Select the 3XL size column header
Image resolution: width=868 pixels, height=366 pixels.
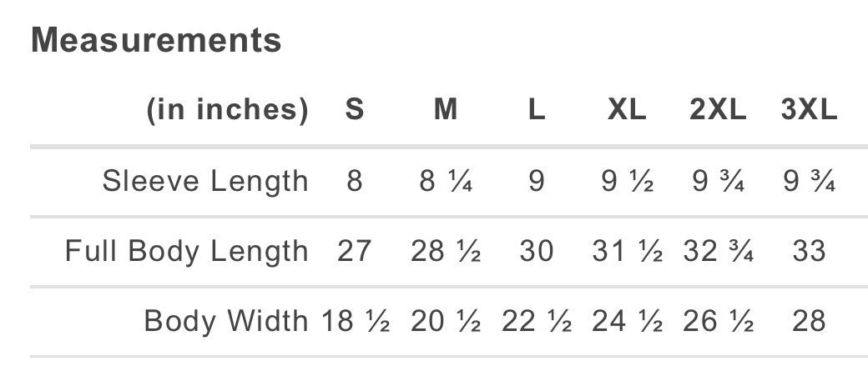pyautogui.click(x=809, y=109)
